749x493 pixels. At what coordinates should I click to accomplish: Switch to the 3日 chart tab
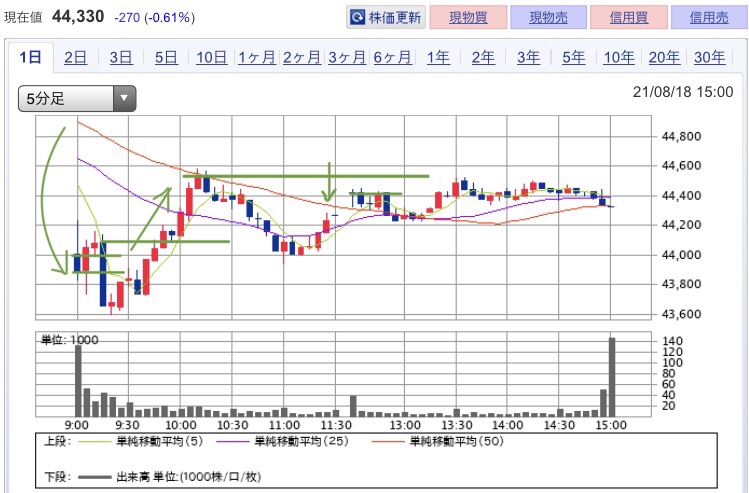coord(121,57)
